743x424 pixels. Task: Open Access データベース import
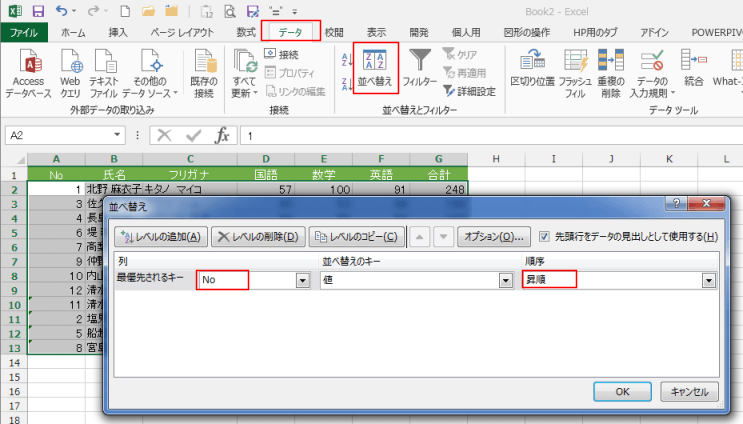[28, 73]
